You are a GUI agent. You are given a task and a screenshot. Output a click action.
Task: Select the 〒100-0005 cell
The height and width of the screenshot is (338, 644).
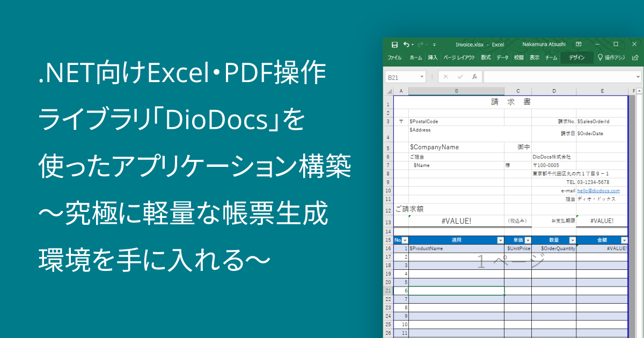(554, 165)
